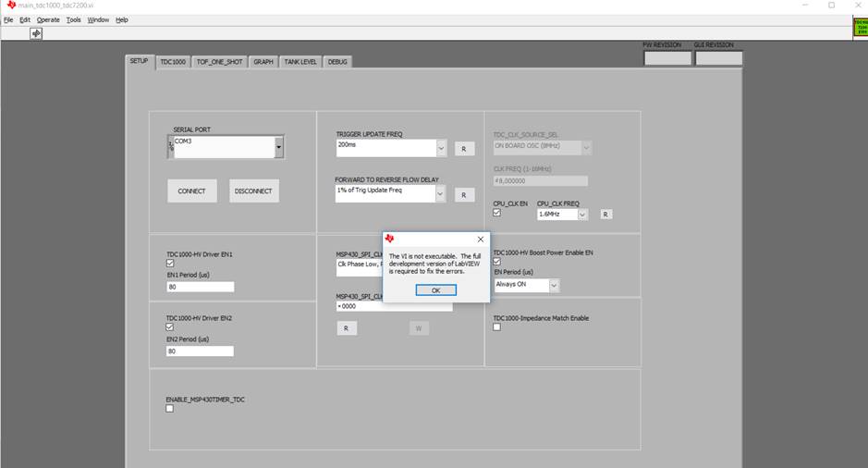This screenshot has width=868, height=468.
Task: Click the R button under MSP430_SPI_CLK field
Action: click(347, 328)
